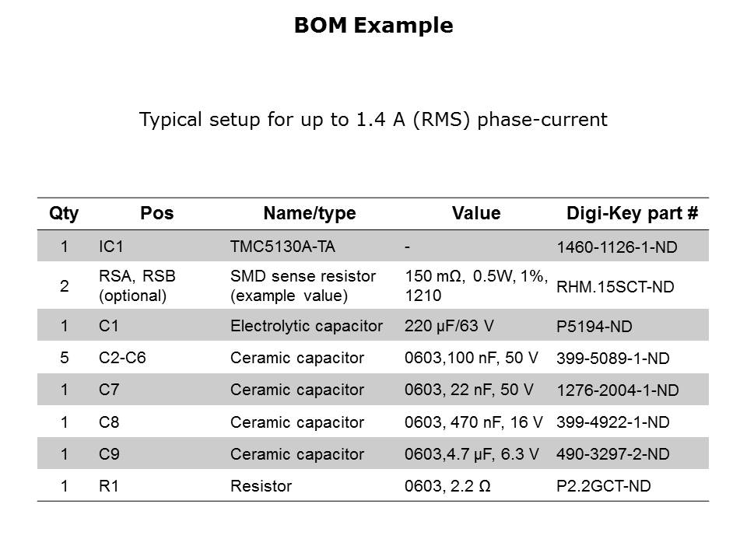The image size is (747, 560).
Task: Click part number 1276-2004-1-ND
Action: (x=617, y=391)
